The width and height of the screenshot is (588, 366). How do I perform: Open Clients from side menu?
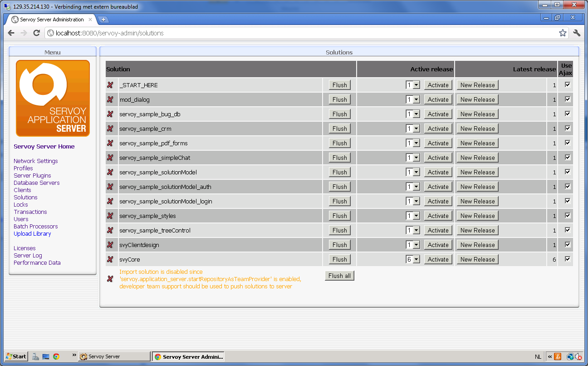[22, 190]
